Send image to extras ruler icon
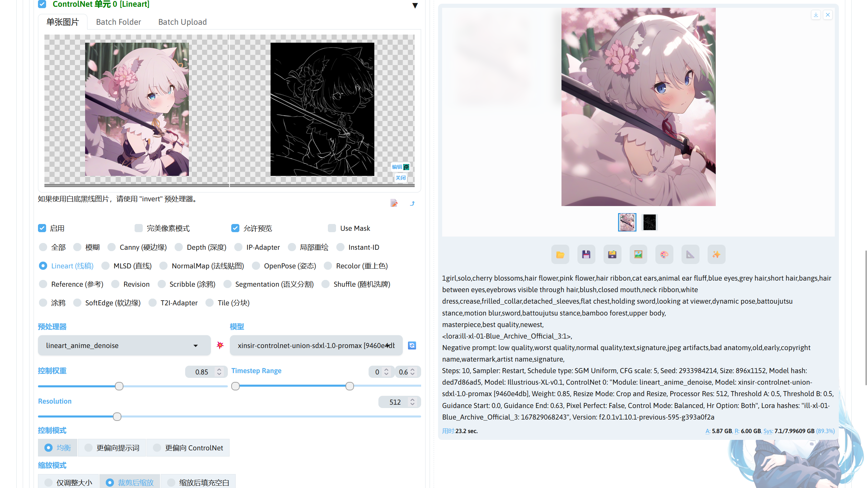This screenshot has height=488, width=868. pos(690,255)
